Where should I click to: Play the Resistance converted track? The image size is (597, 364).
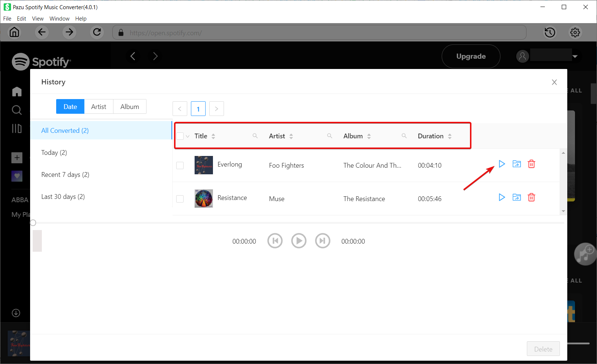[x=502, y=197]
